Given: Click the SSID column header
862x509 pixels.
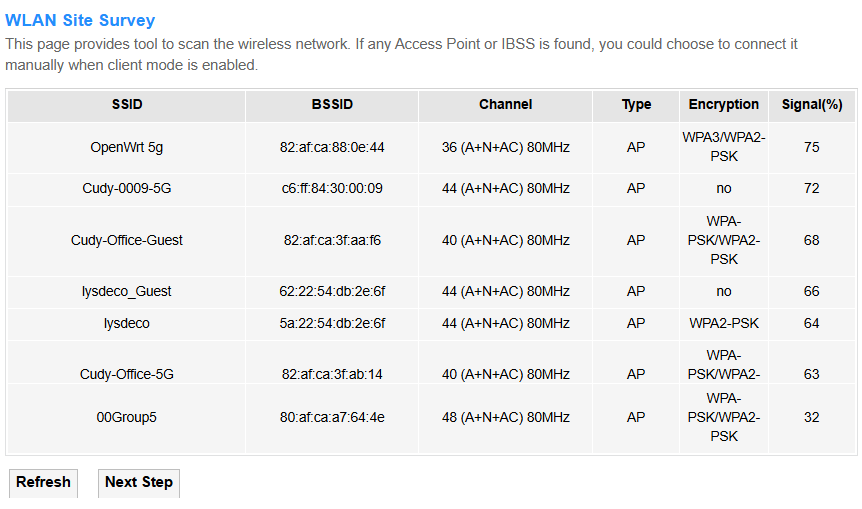Looking at the screenshot, I should click(x=127, y=104).
